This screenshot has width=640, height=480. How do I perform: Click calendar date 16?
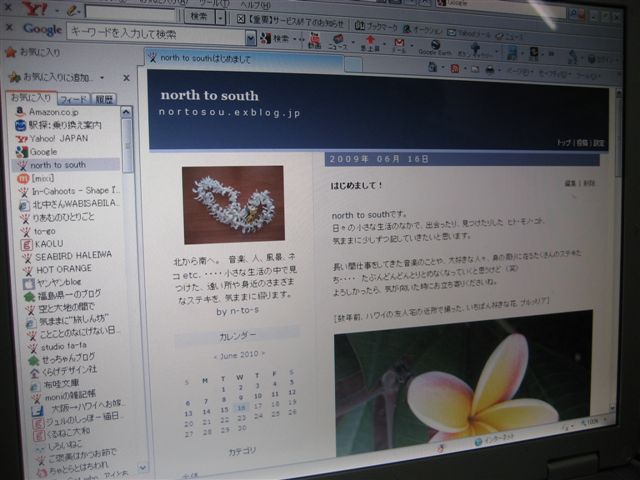coord(241,408)
